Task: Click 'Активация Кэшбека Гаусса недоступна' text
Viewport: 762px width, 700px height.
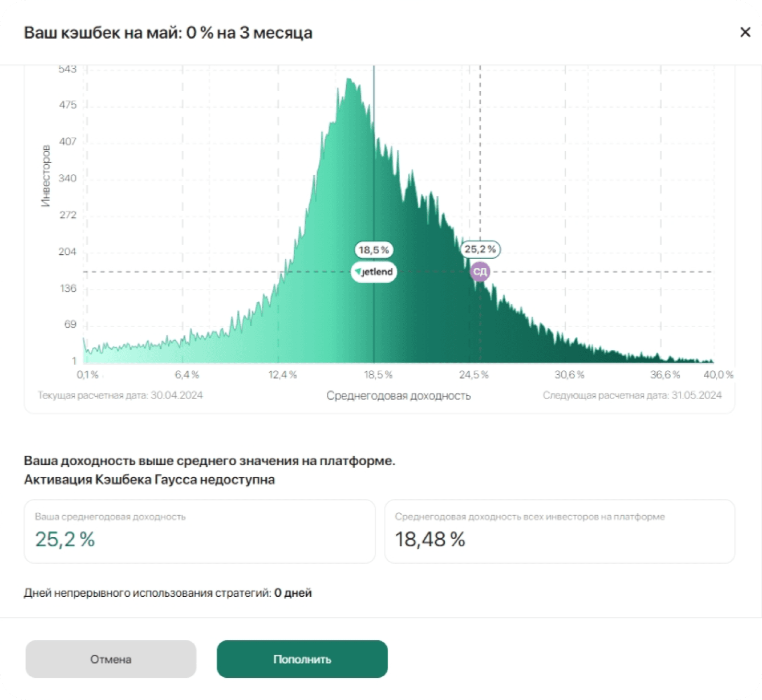Action: 149,479
